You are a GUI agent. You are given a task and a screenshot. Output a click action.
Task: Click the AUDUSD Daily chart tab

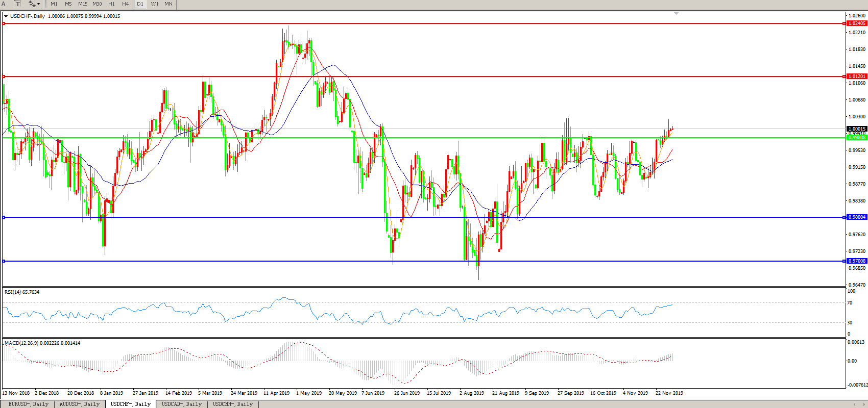click(x=80, y=404)
